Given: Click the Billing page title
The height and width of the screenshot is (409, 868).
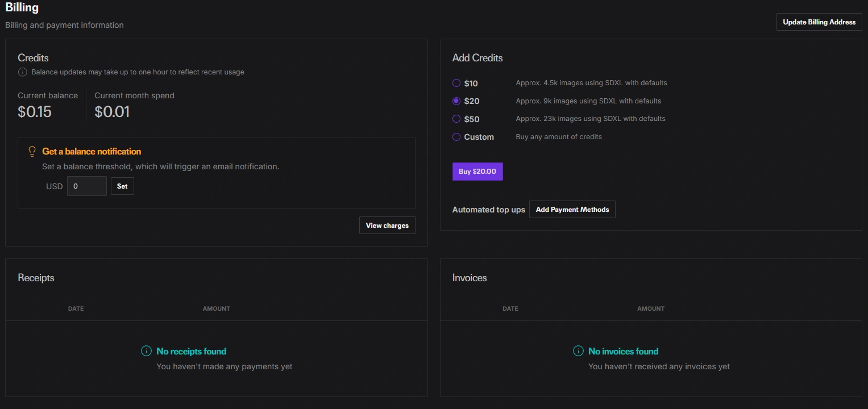Looking at the screenshot, I should click(x=22, y=7).
